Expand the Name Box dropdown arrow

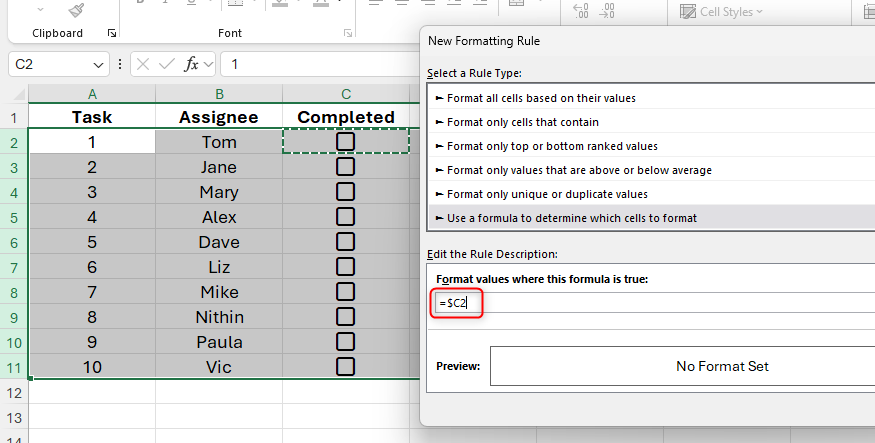[x=98, y=65]
